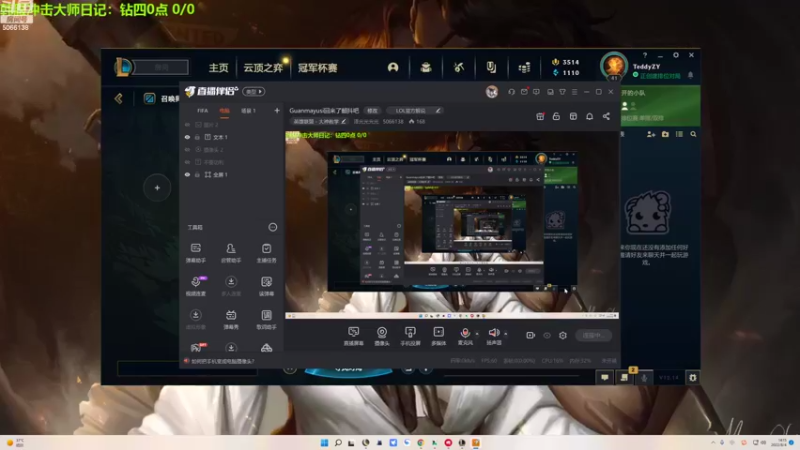Add 直播屏幕 screen capture source
800x450 pixels.
pyautogui.click(x=353, y=336)
